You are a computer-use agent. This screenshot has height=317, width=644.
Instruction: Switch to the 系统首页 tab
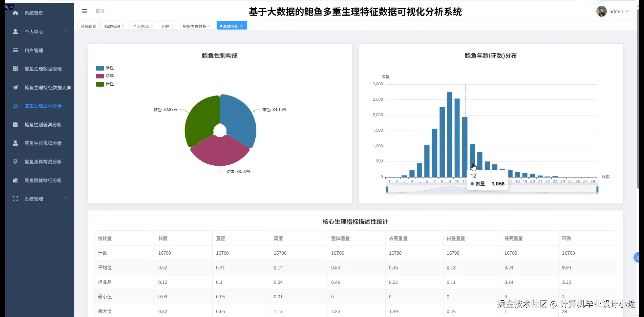coord(89,26)
